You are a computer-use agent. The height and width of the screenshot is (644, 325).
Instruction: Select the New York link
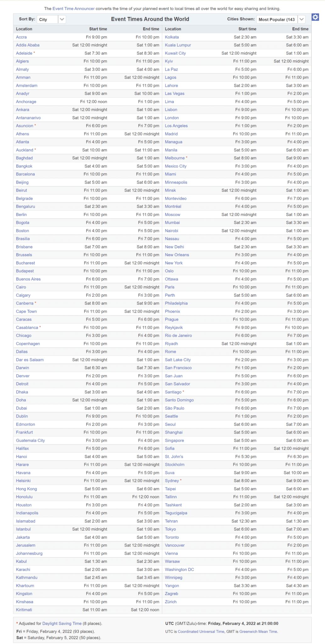[174, 263]
